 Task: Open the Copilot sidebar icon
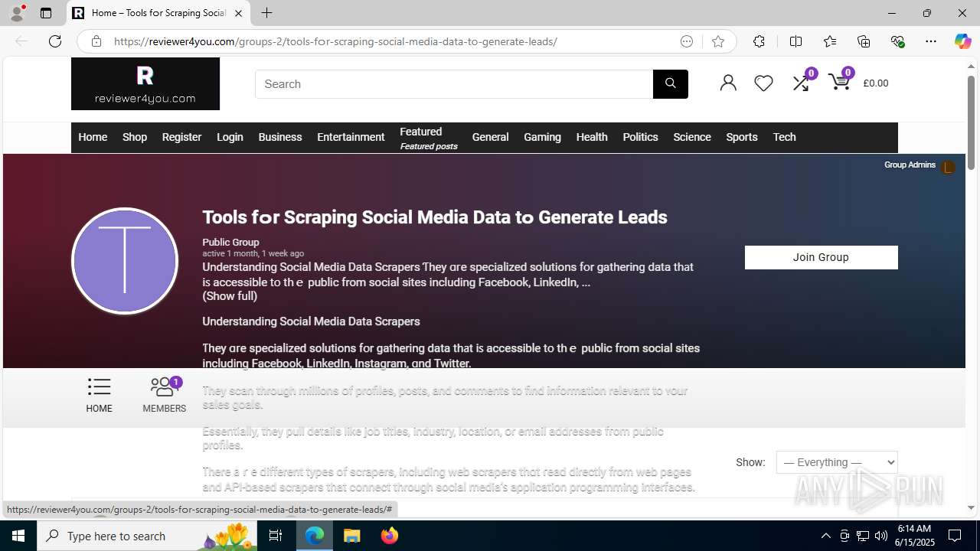click(x=962, y=41)
